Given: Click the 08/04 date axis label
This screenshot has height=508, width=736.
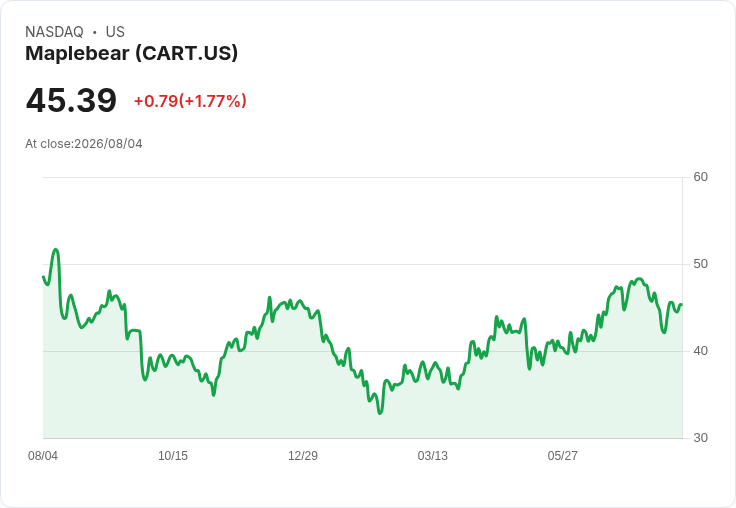Looking at the screenshot, I should point(43,456).
